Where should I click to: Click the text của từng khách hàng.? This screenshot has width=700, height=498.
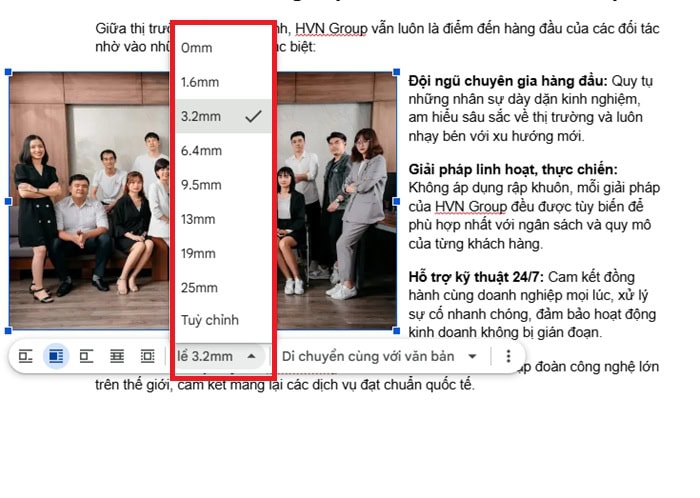tap(475, 244)
